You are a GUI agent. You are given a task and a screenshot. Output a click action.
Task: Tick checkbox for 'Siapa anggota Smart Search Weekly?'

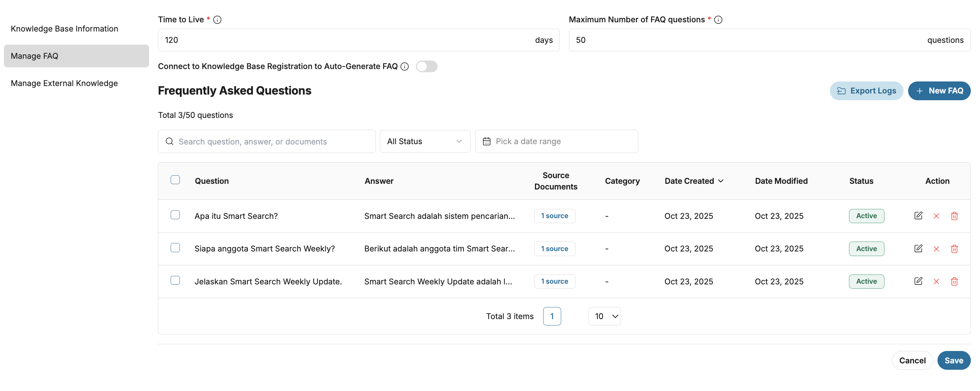(x=175, y=248)
